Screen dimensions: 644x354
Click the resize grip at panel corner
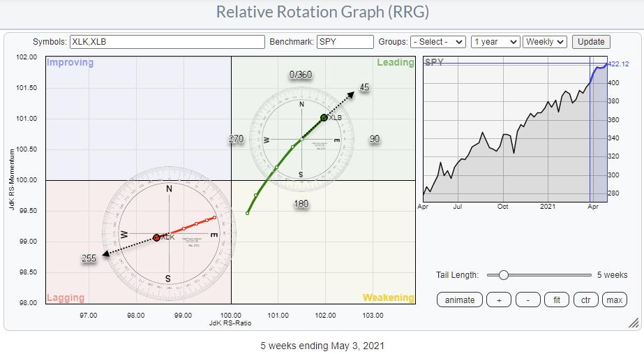(x=634, y=323)
